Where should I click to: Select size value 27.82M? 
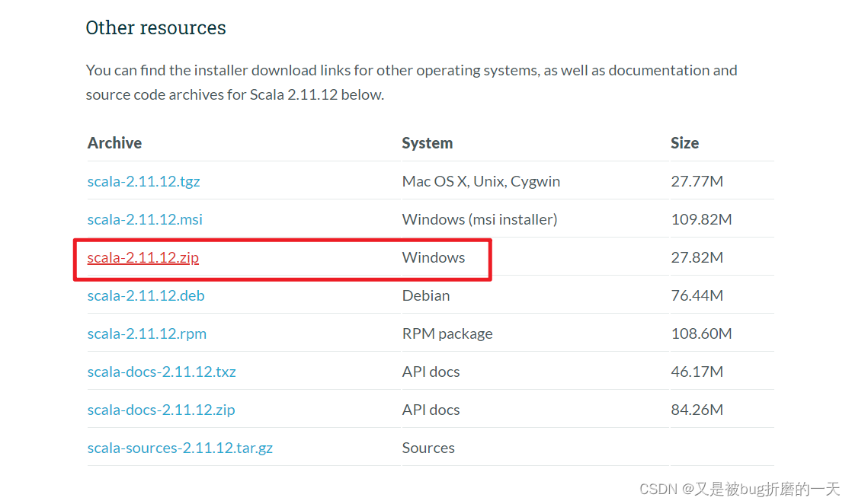click(697, 257)
